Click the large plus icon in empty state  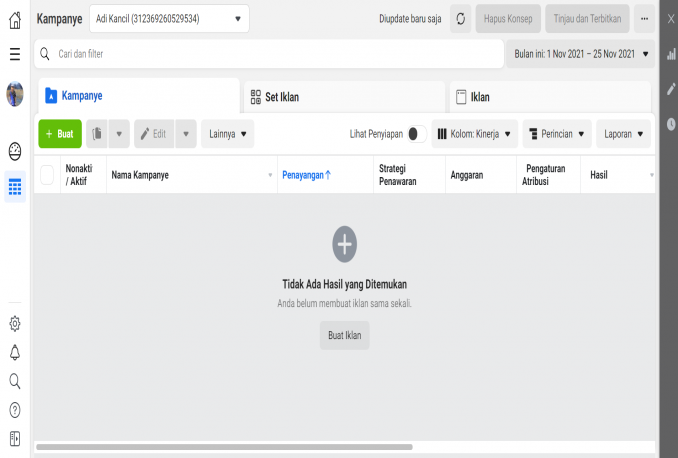tap(344, 243)
